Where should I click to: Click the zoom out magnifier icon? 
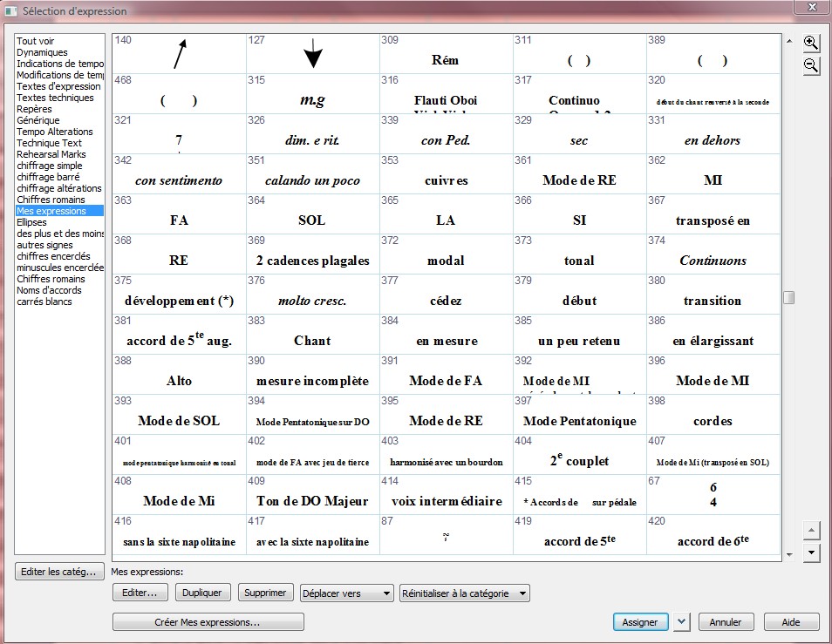click(x=811, y=66)
